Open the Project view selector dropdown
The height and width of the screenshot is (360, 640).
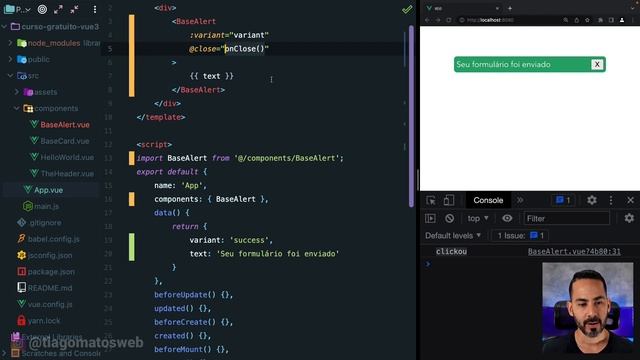tap(18, 9)
